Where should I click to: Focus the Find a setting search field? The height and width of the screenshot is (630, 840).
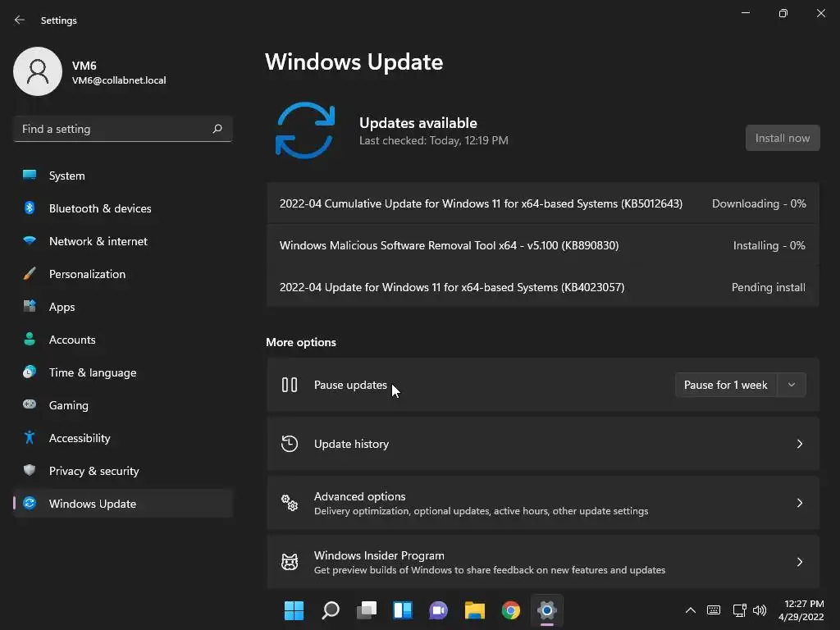(x=123, y=129)
